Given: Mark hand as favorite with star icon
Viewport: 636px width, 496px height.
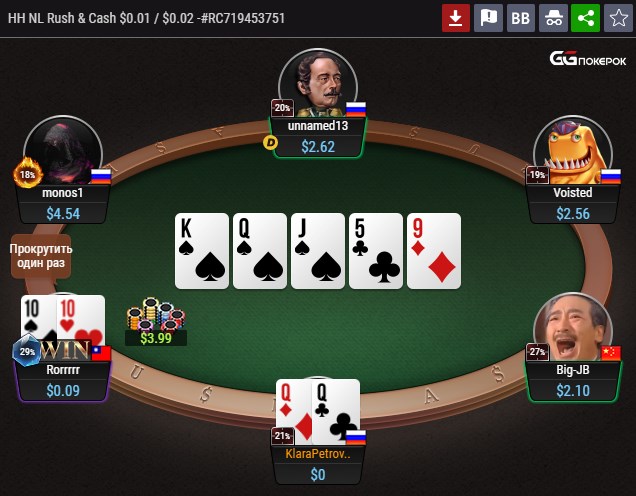Looking at the screenshot, I should (618, 18).
